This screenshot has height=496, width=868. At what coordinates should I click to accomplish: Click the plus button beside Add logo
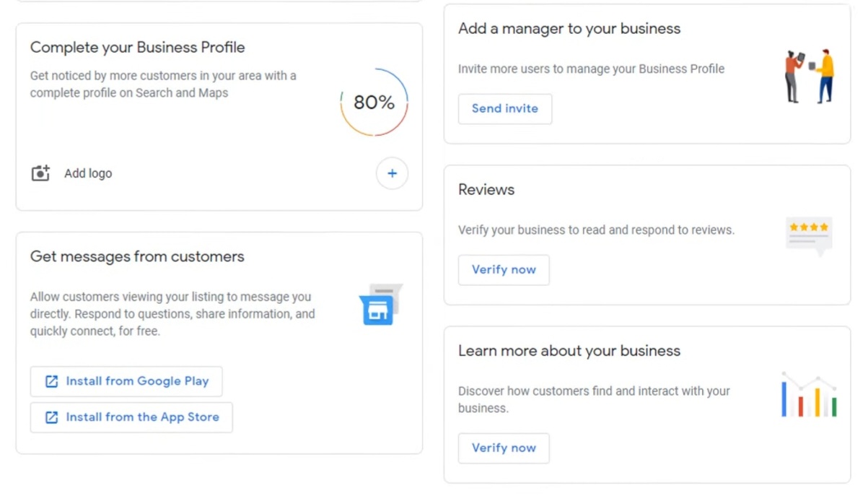coord(392,173)
